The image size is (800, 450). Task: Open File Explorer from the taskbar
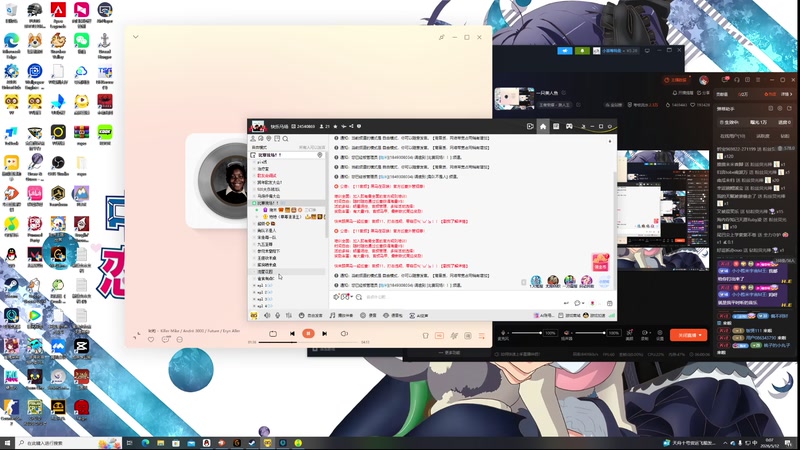tap(161, 443)
